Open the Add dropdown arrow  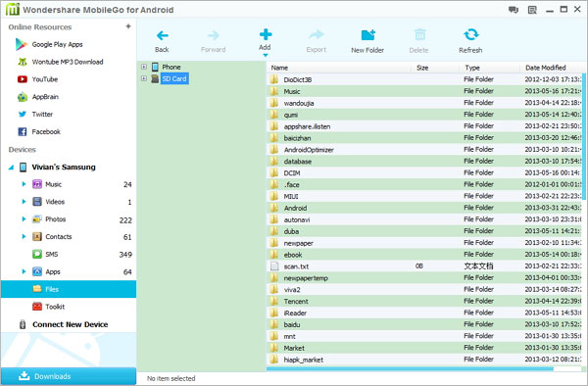(266, 56)
